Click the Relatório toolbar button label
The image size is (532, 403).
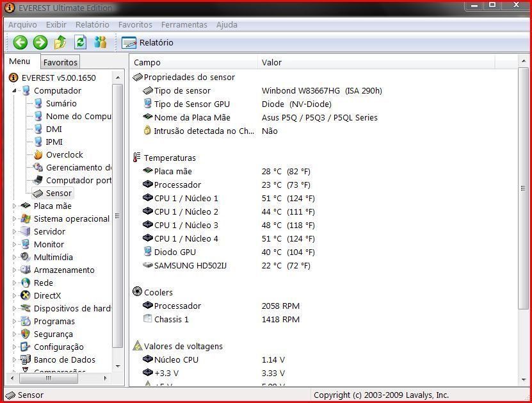click(x=156, y=43)
